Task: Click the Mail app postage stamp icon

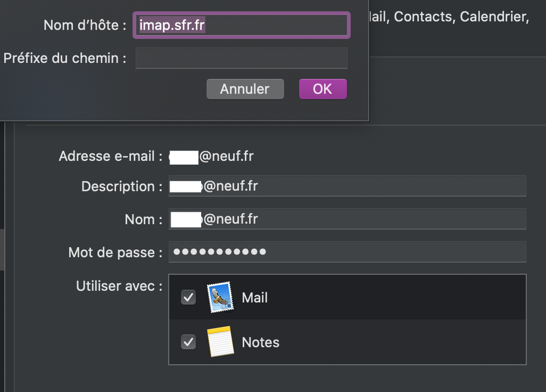Action: (x=219, y=297)
